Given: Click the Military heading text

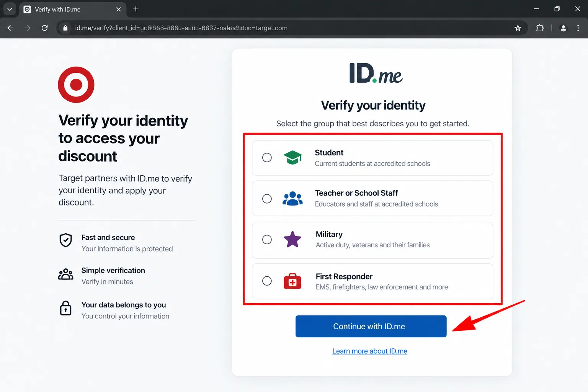Looking at the screenshot, I should (x=329, y=234).
